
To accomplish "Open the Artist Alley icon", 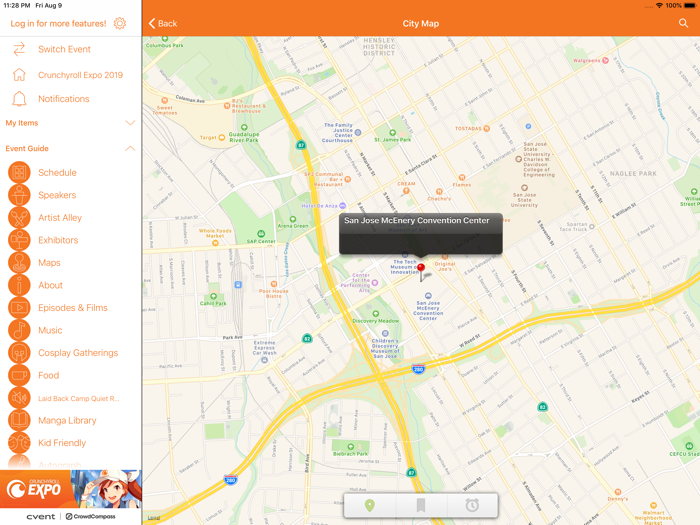I will 19,217.
